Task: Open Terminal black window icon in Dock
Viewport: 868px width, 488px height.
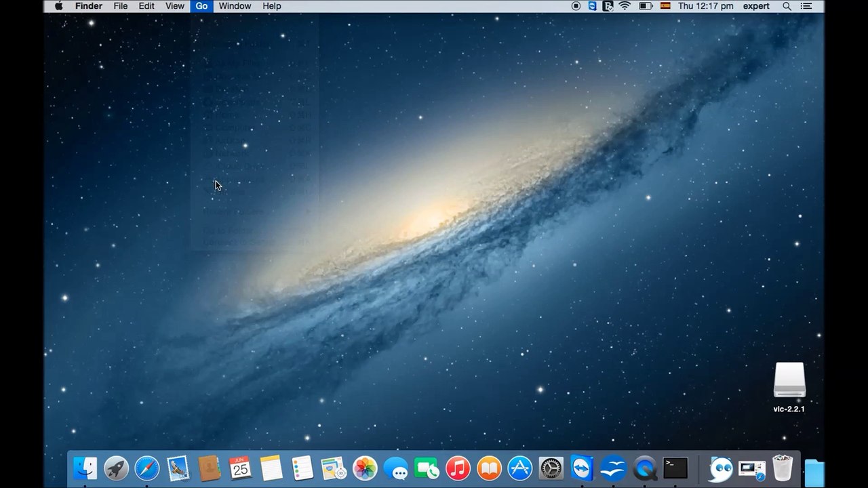Action: (675, 468)
